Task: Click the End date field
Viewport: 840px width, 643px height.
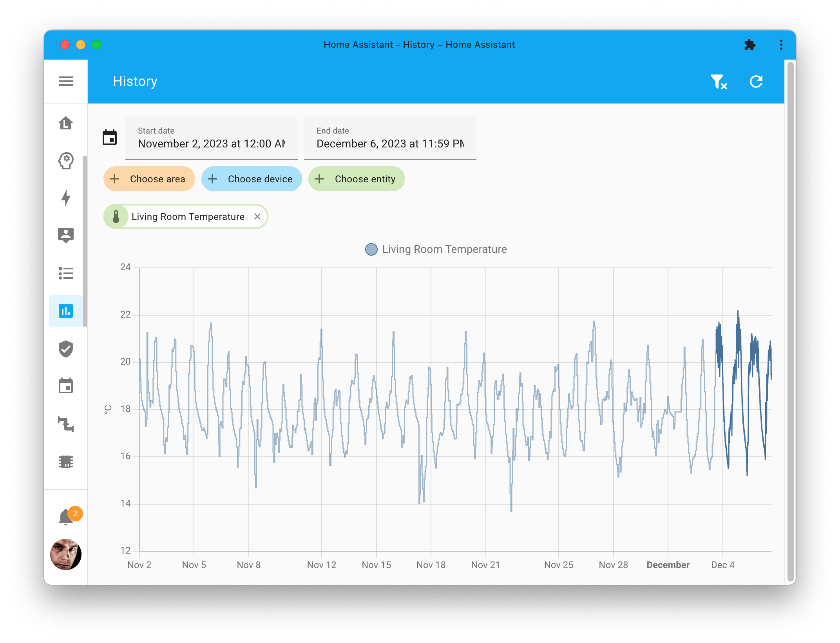Action: [x=390, y=138]
